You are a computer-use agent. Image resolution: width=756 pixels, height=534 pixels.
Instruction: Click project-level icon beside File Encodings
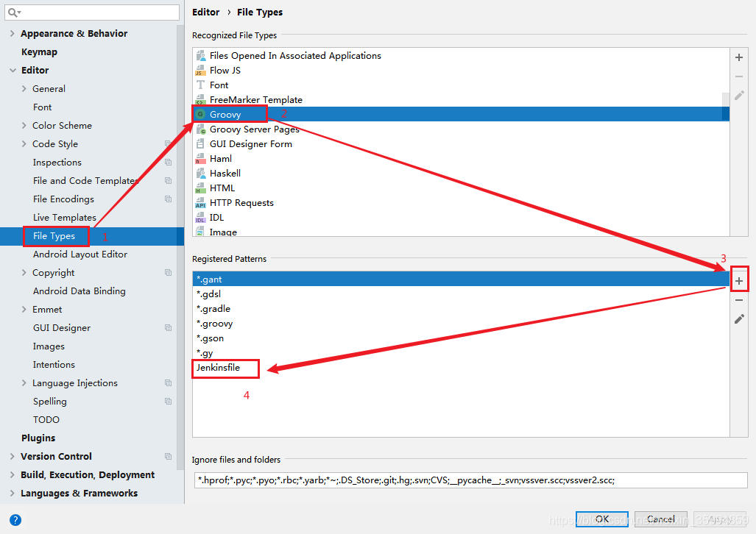click(168, 199)
